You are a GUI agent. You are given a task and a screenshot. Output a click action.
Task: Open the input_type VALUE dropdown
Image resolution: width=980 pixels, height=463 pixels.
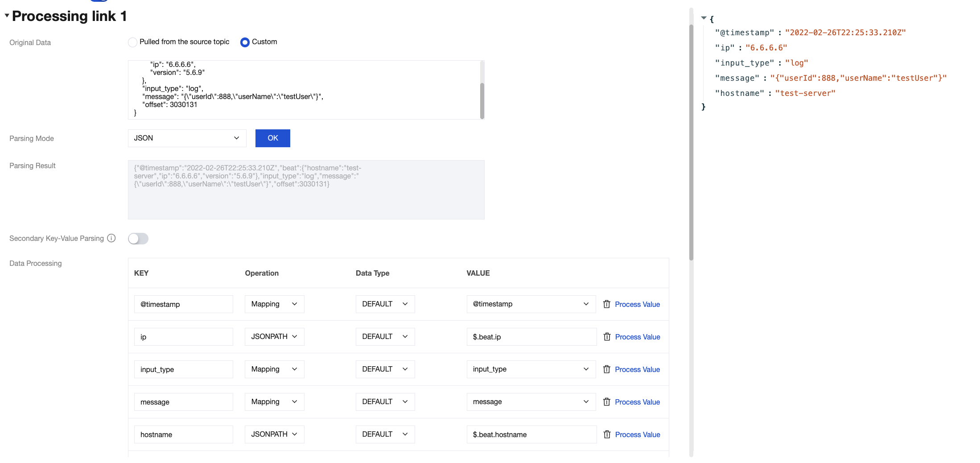[531, 369]
